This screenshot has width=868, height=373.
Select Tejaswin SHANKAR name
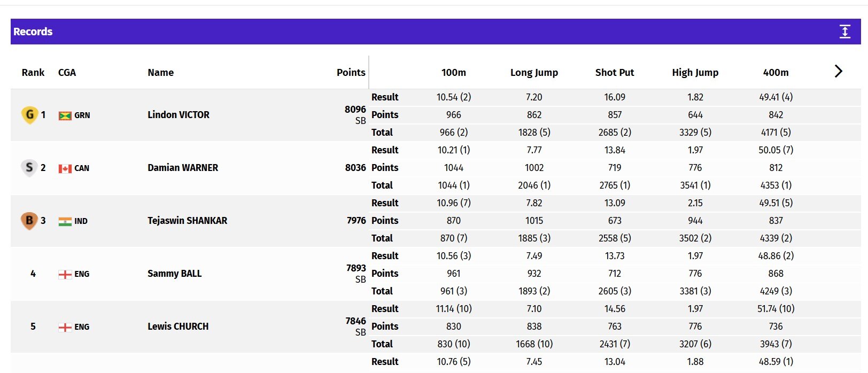click(187, 220)
